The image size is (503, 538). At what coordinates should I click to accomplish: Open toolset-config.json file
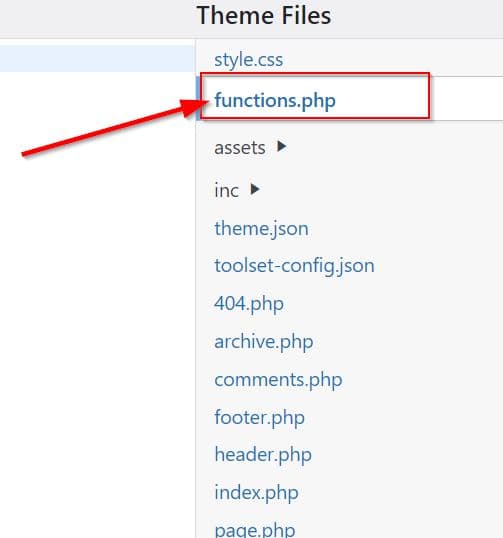[294, 266]
